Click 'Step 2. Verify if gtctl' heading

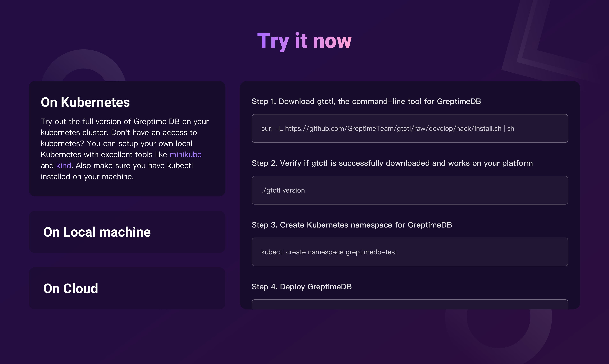(x=392, y=163)
